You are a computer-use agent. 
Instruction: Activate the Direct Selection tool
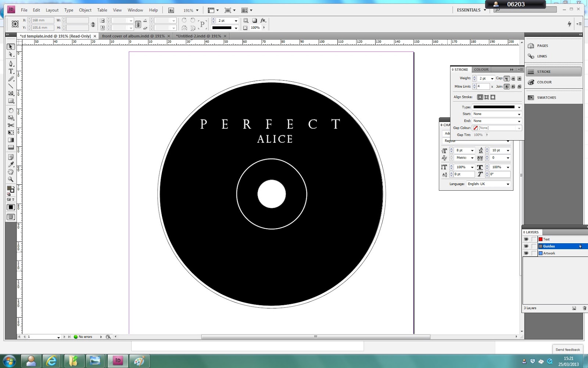click(x=11, y=54)
